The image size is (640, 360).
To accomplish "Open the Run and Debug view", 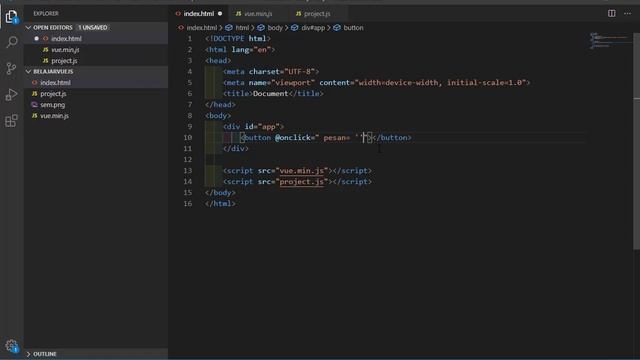I will pyautogui.click(x=12, y=94).
